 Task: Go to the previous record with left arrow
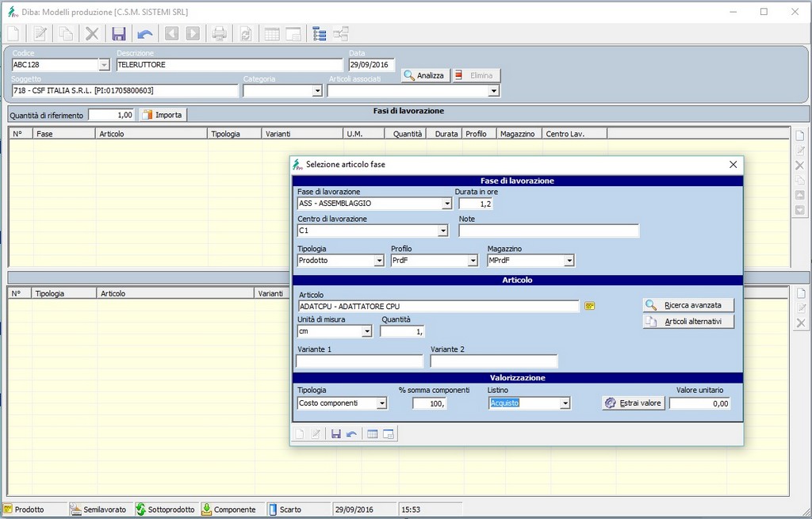point(171,34)
